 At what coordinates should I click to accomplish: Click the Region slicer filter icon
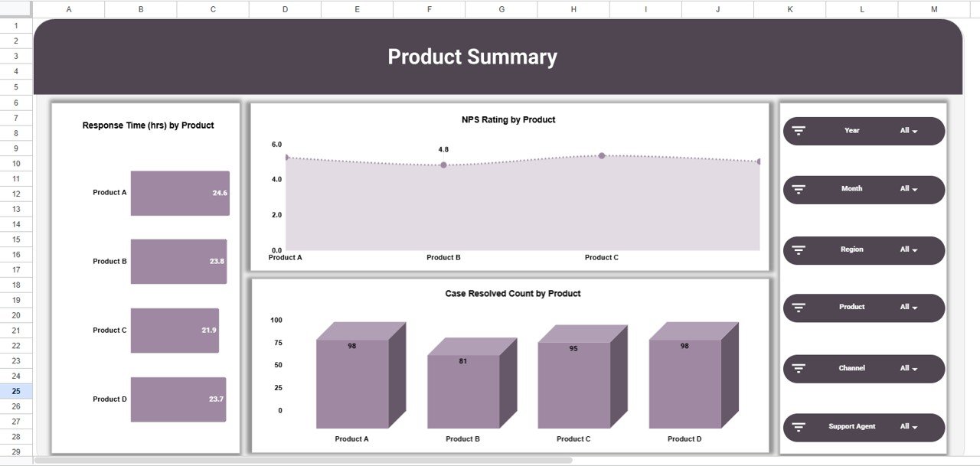point(799,249)
